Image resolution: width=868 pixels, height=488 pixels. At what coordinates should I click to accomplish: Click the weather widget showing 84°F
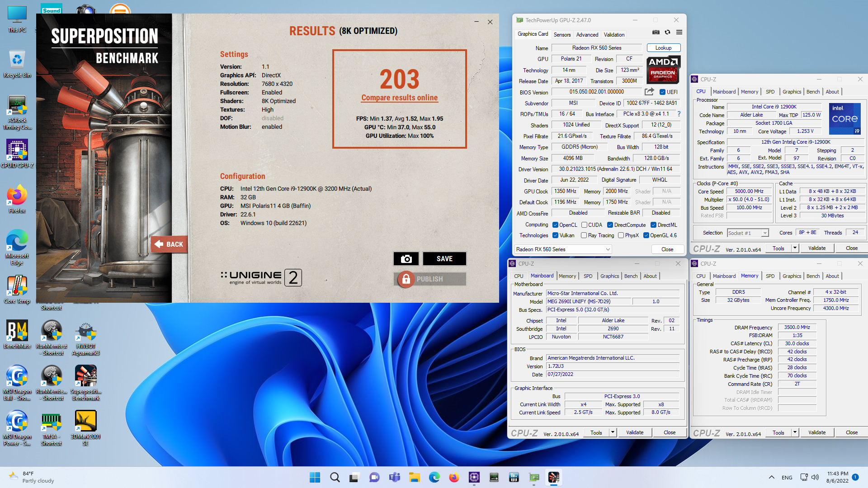[x=32, y=477]
